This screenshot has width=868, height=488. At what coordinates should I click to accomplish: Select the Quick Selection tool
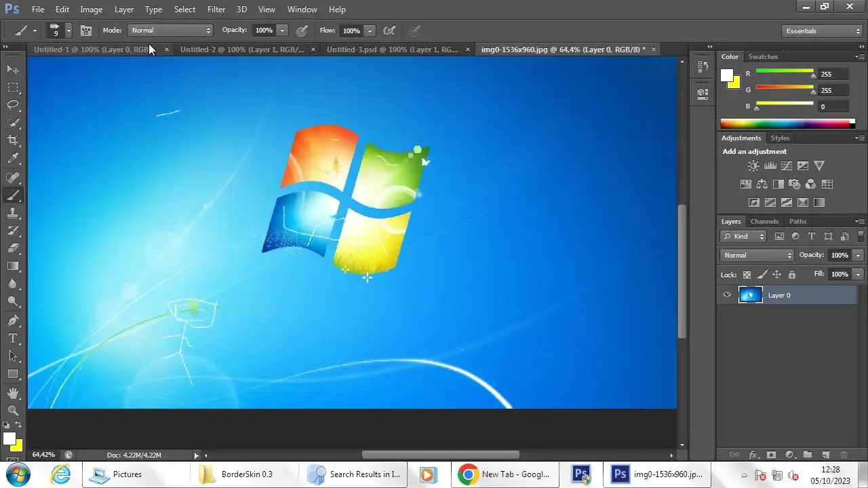point(13,123)
